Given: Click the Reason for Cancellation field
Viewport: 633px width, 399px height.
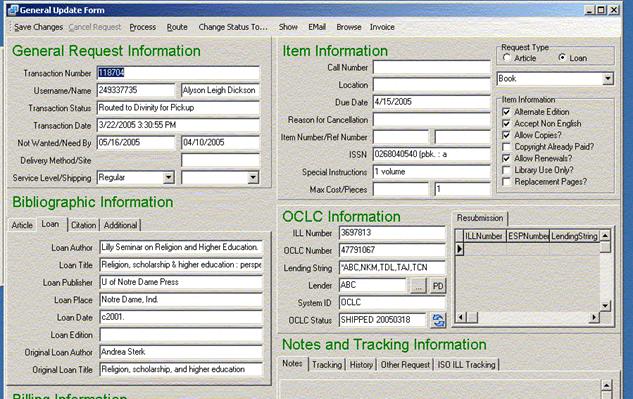Looking at the screenshot, I should click(x=432, y=120).
